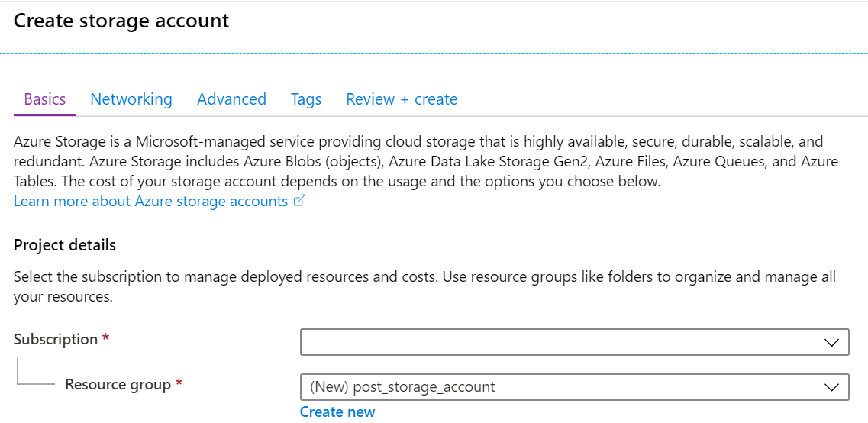868x423 pixels.
Task: Click the Azure Storage description paragraph
Action: (426, 162)
